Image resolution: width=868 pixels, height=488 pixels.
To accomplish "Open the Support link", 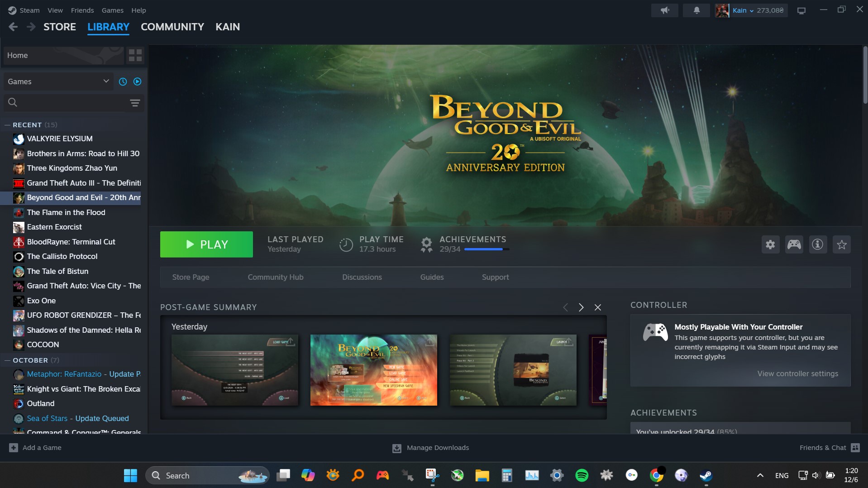I will click(x=495, y=277).
